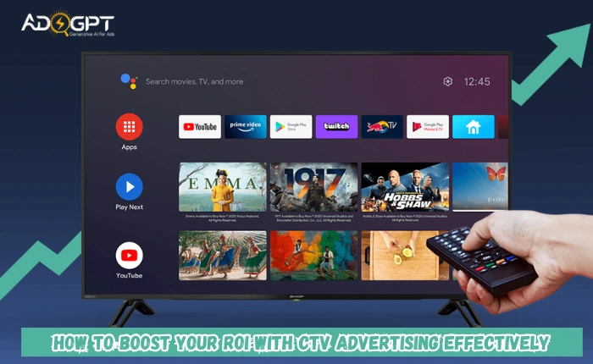The image size is (593, 364).
Task: Open the red Apps icon
Action: pyautogui.click(x=129, y=127)
